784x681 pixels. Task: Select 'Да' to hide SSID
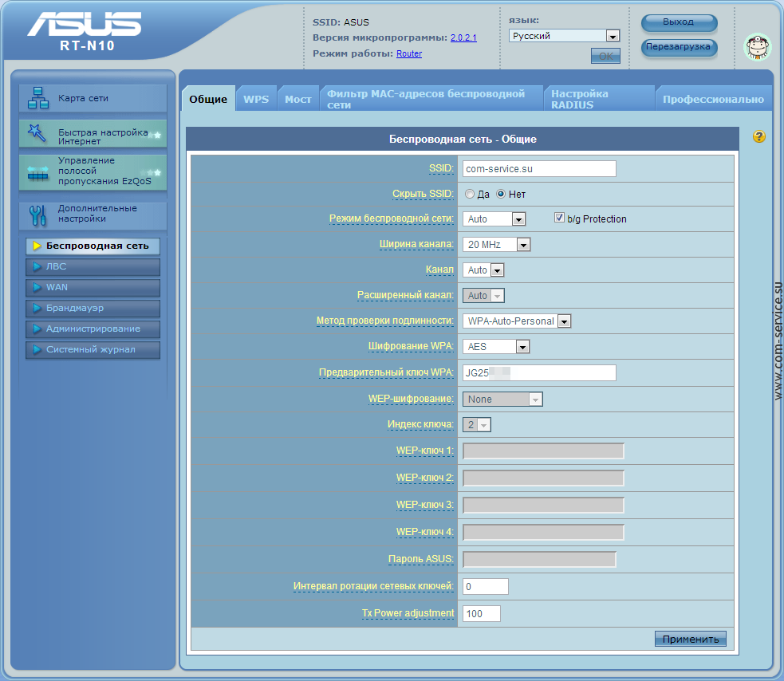(470, 194)
